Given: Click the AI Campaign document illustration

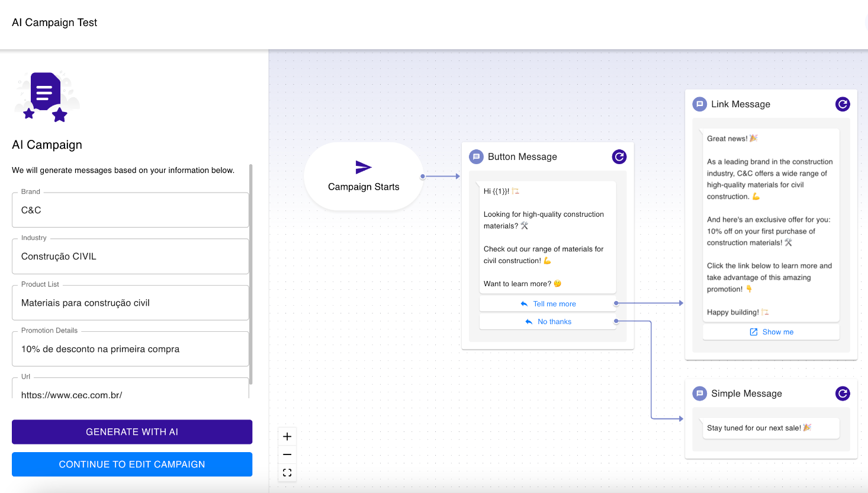Looking at the screenshot, I should click(x=47, y=97).
